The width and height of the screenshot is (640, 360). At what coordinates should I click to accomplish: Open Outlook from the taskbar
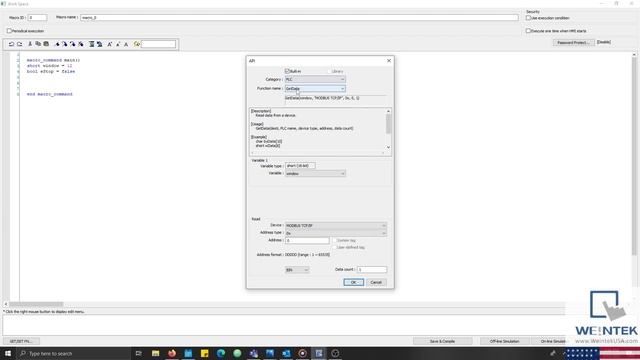tap(286, 353)
